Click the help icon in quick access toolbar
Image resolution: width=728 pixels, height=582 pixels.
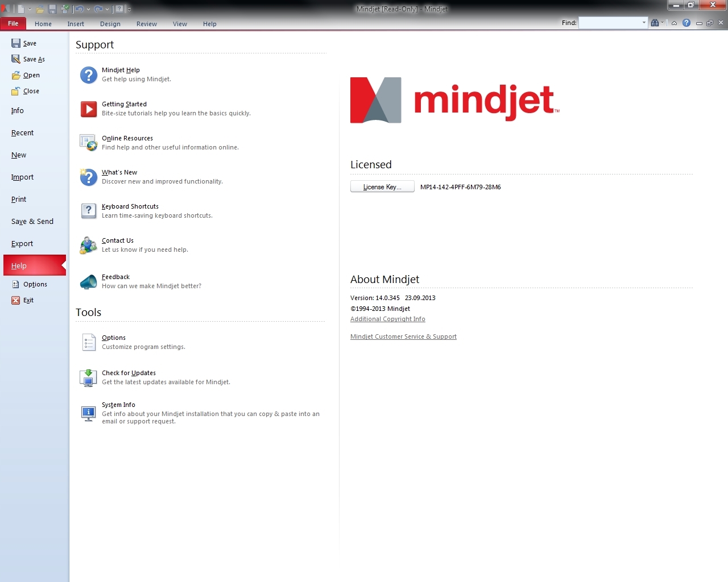click(x=119, y=9)
